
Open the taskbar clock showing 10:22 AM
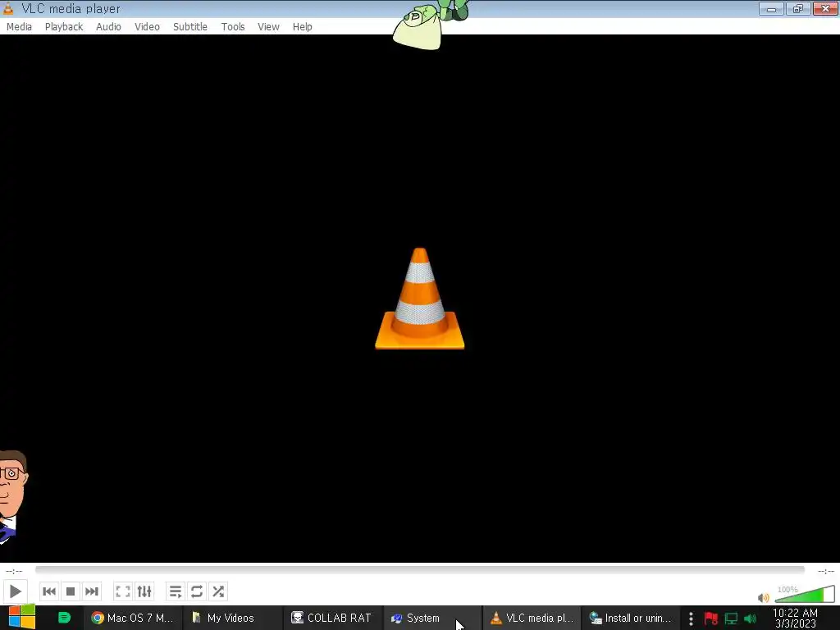click(795, 619)
